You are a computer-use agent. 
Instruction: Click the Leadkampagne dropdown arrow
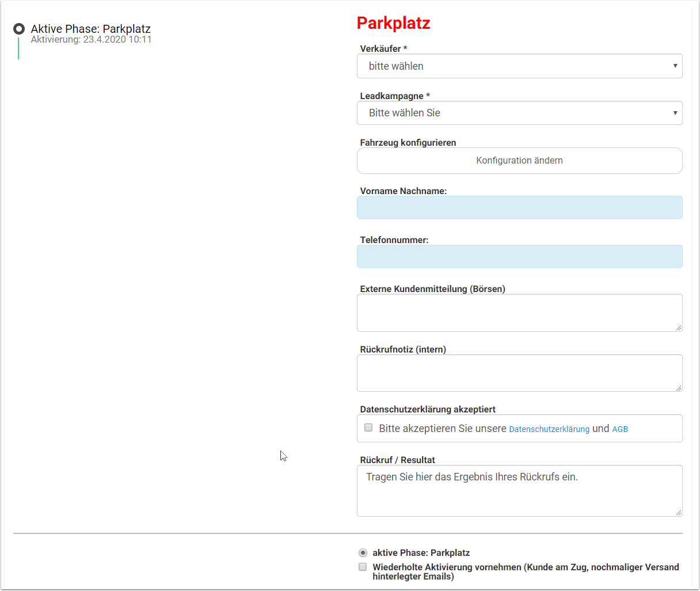(675, 113)
